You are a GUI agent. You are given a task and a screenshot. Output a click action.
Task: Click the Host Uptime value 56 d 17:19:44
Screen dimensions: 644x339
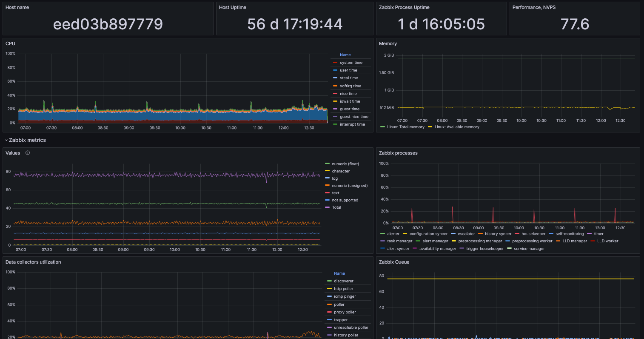click(x=295, y=24)
